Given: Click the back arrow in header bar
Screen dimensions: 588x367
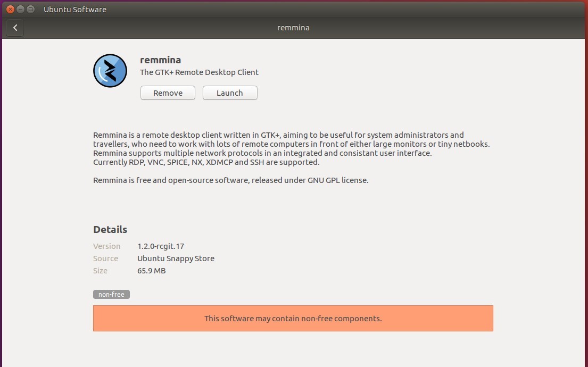Looking at the screenshot, I should click(15, 28).
